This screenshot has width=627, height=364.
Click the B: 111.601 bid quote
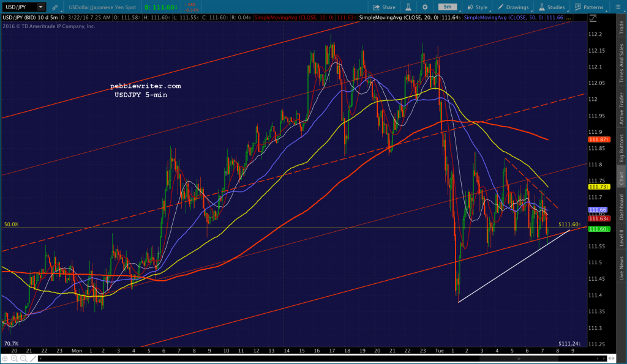[x=161, y=7]
